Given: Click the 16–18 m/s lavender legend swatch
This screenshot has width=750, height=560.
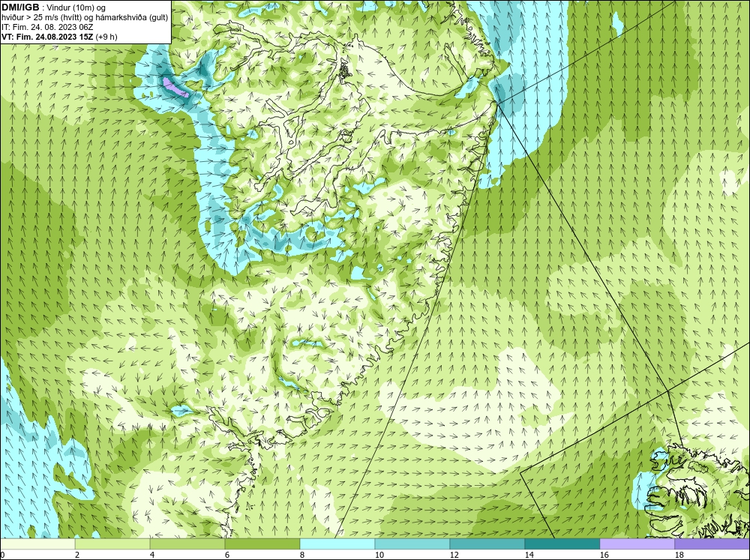Looking at the screenshot, I should pyautogui.click(x=637, y=544).
